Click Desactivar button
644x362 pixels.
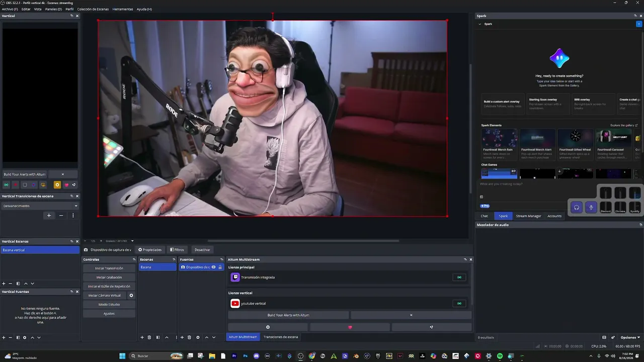tap(202, 250)
